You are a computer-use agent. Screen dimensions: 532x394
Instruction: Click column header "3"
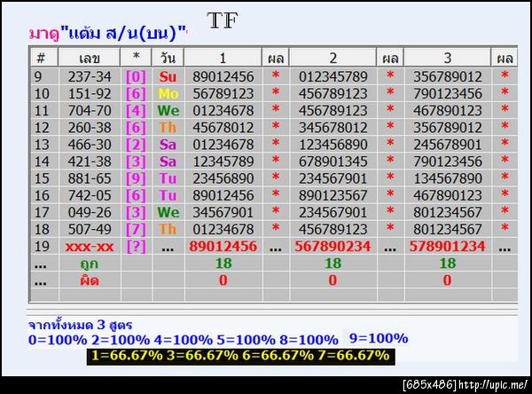[x=448, y=58]
